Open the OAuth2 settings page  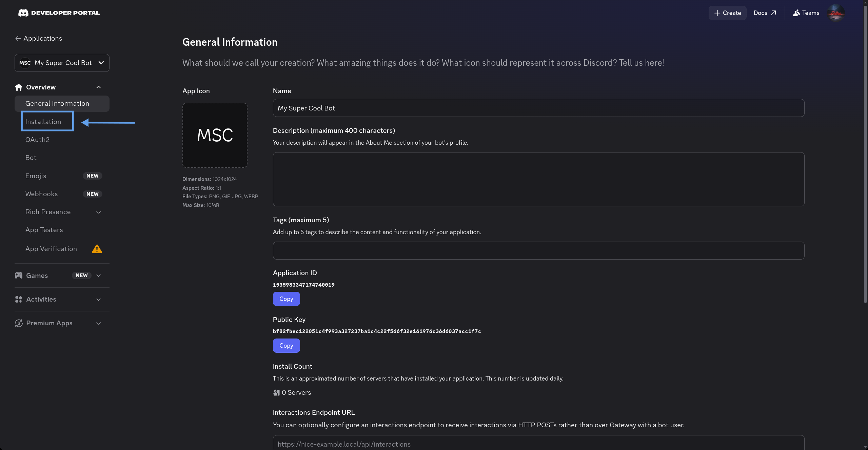click(x=37, y=140)
